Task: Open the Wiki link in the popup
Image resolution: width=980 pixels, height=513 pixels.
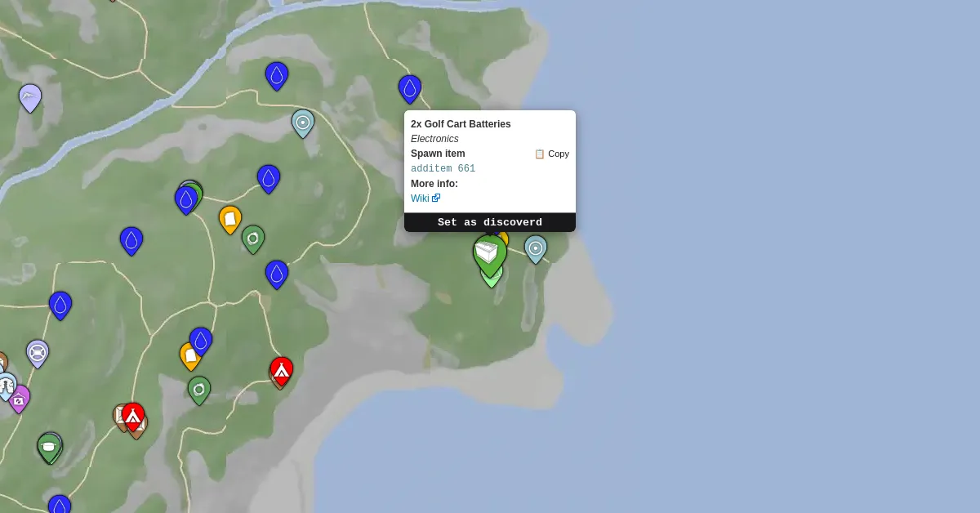Action: pos(425,199)
